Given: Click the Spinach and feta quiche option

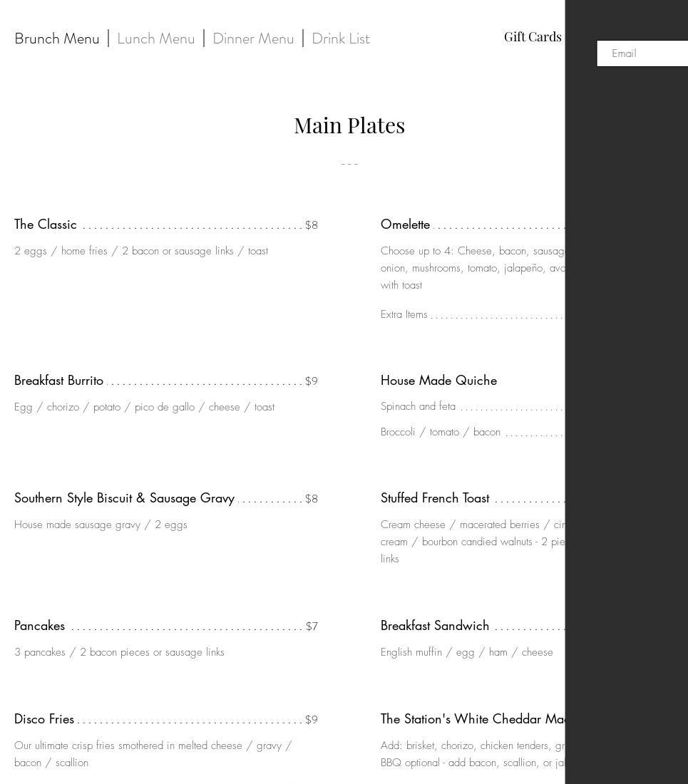Looking at the screenshot, I should [x=418, y=406].
